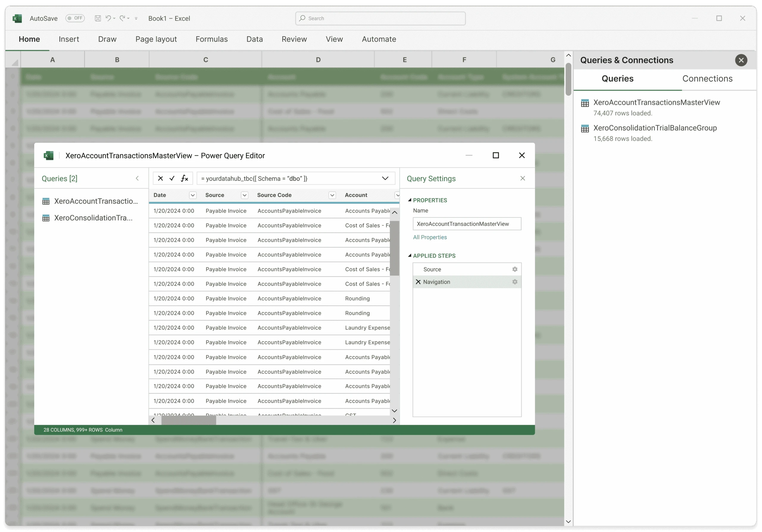Click the preview horizontal scrollbar thumb
The width and height of the screenshot is (762, 532).
(x=188, y=420)
